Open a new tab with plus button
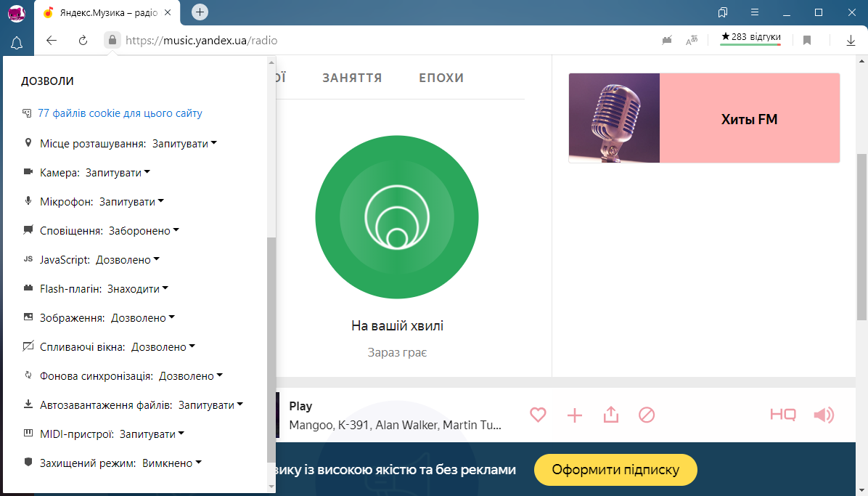 pyautogui.click(x=200, y=12)
